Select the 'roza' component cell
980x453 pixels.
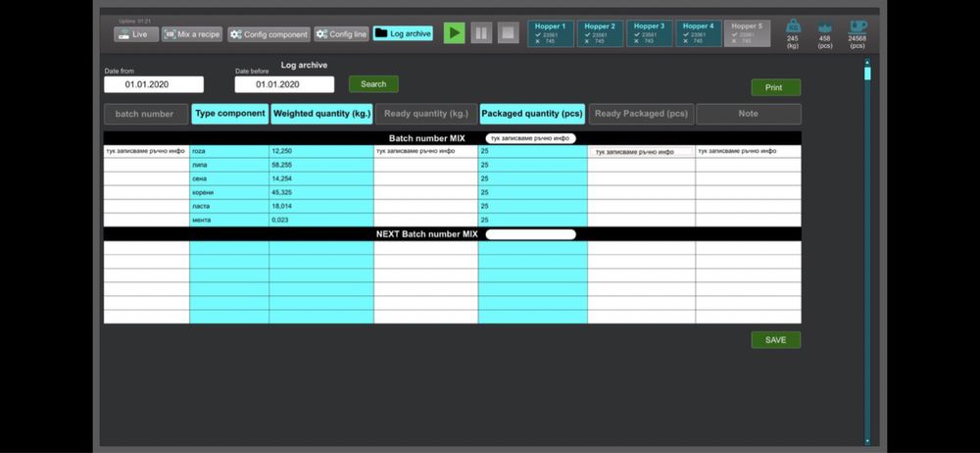tap(229, 151)
